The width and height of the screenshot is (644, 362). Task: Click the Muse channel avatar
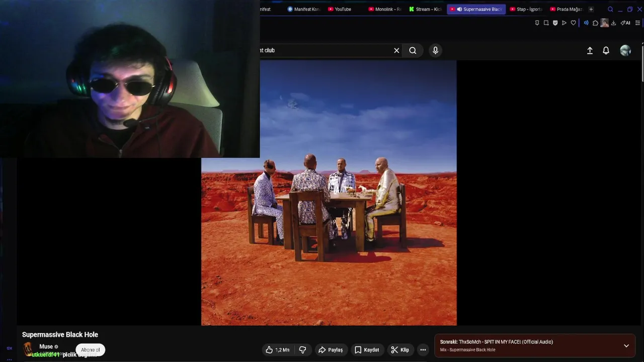tap(28, 349)
